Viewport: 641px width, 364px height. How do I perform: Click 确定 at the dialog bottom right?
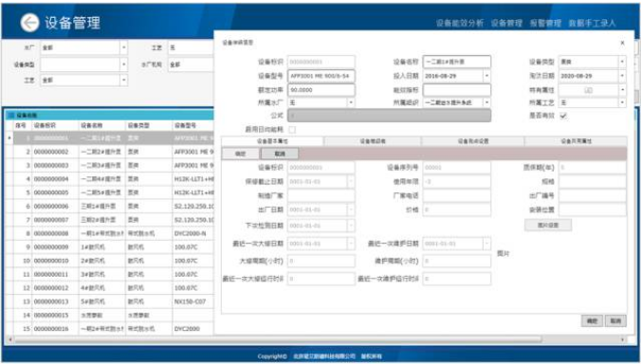click(592, 320)
